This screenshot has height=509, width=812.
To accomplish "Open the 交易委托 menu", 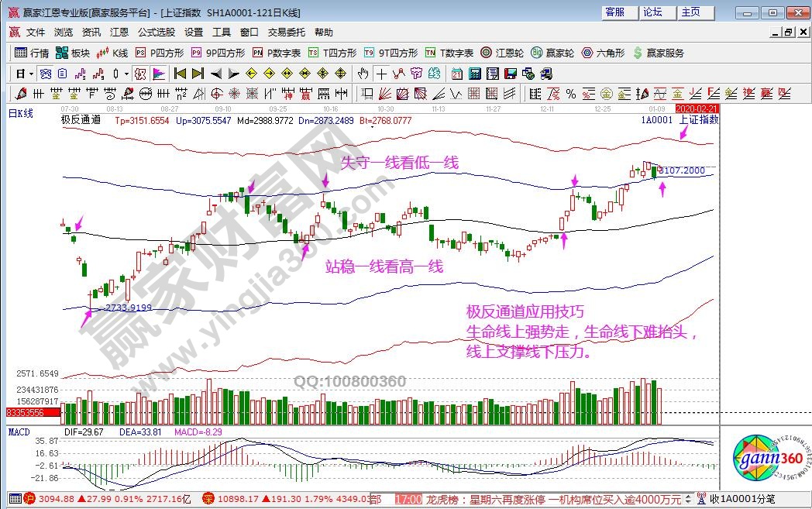I will click(x=287, y=33).
